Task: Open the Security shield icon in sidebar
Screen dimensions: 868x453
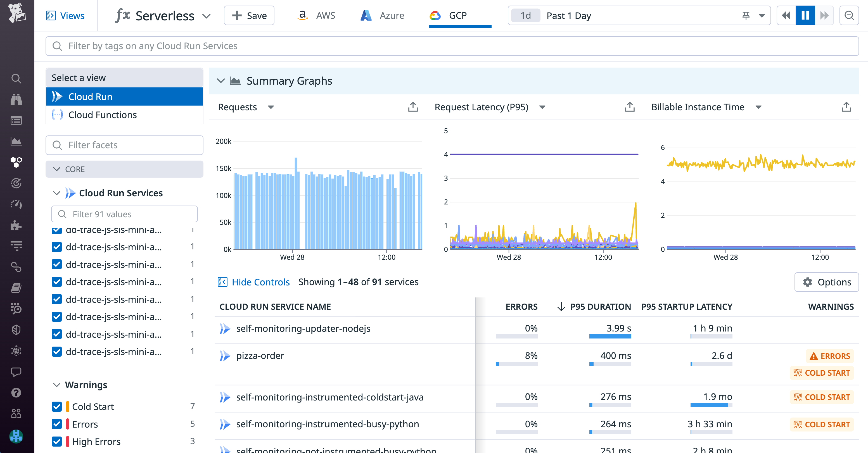Action: coord(16,330)
